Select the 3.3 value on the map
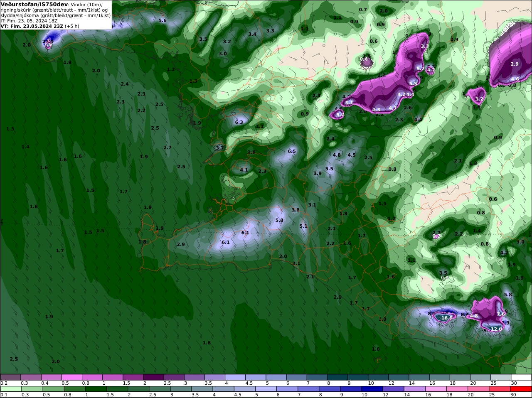532x398 pixels. pyautogui.click(x=270, y=30)
